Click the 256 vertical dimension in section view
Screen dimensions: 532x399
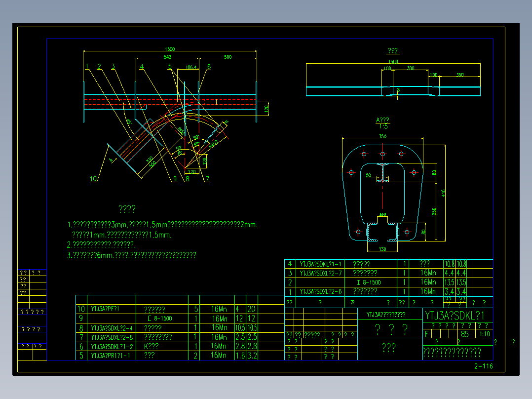point(434,211)
